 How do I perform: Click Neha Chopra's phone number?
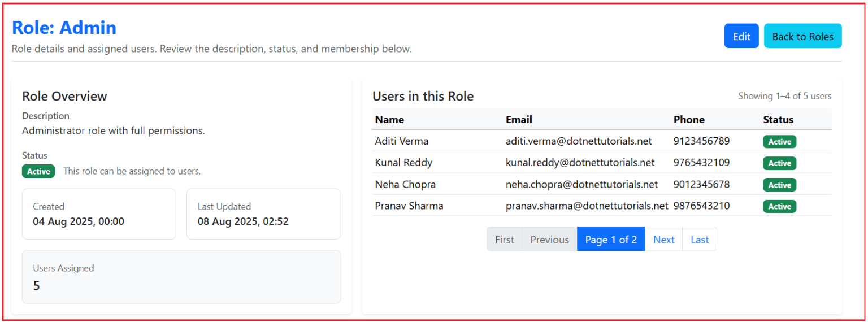tap(701, 185)
